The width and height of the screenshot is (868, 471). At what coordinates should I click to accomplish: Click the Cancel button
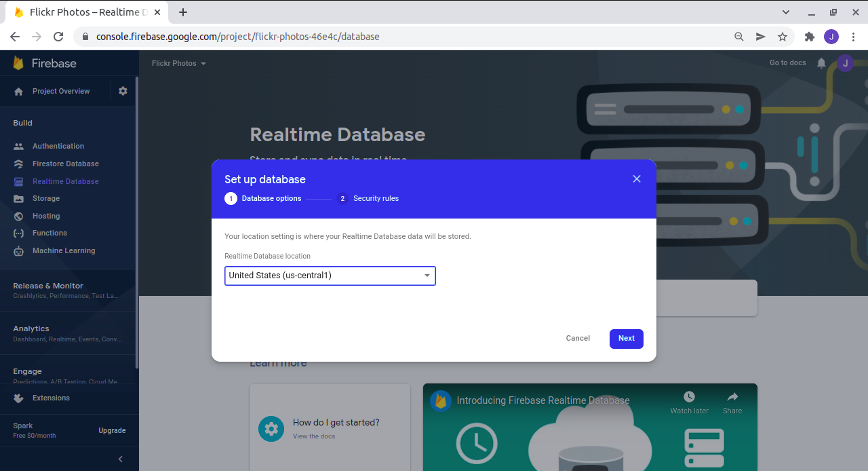pyautogui.click(x=578, y=339)
